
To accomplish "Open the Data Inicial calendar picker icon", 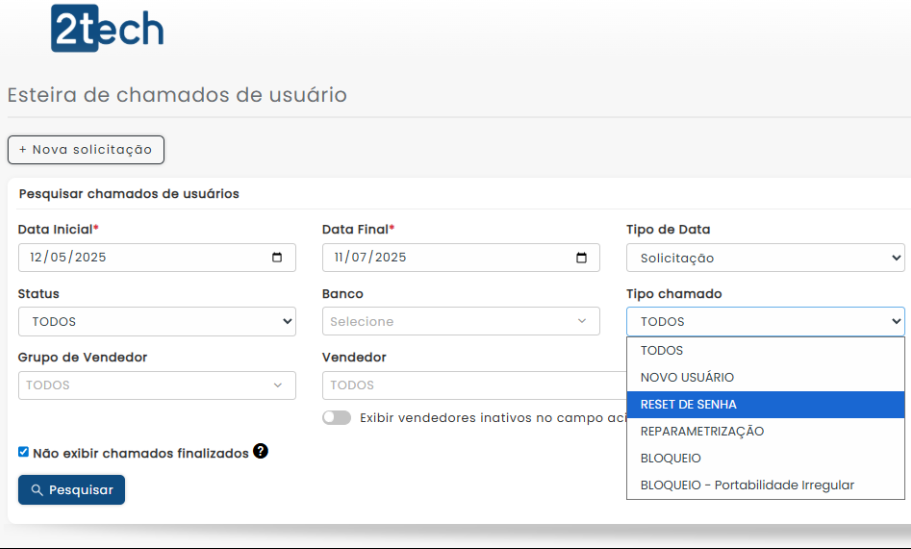I will tap(277, 258).
